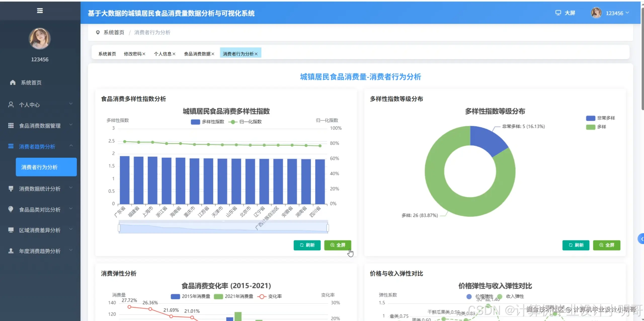Expand the 消费数据统计分析 sidebar menu
Viewport: 644px width, 321px height.
coord(40,189)
